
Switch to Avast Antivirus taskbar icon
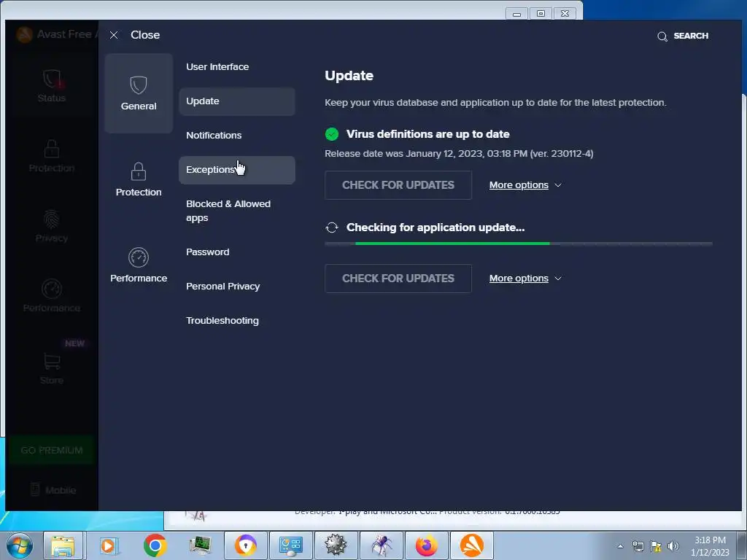point(472,545)
